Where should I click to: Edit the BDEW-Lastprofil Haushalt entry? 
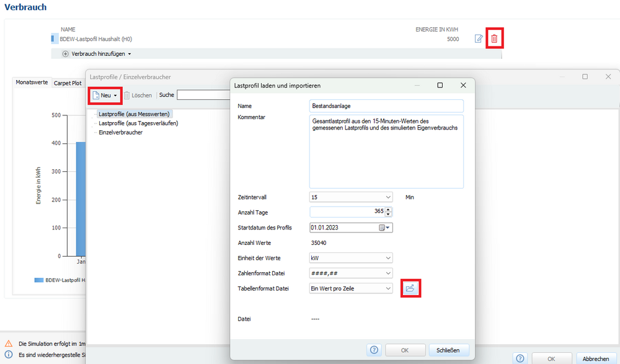tap(478, 39)
